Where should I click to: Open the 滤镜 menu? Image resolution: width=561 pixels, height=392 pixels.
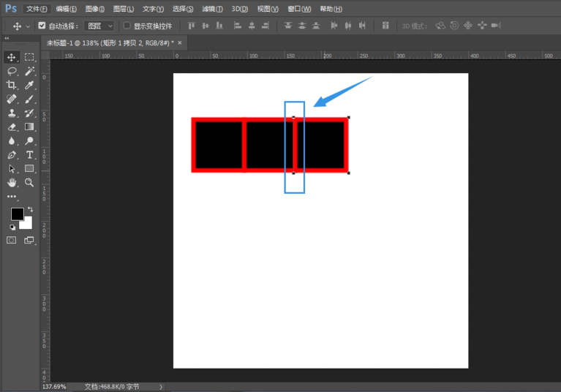213,9
